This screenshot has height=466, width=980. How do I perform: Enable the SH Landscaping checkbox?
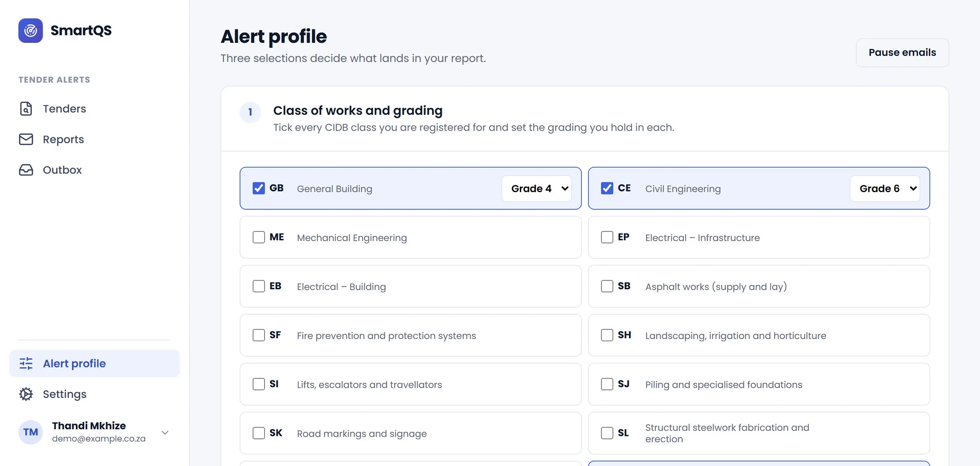click(x=607, y=335)
